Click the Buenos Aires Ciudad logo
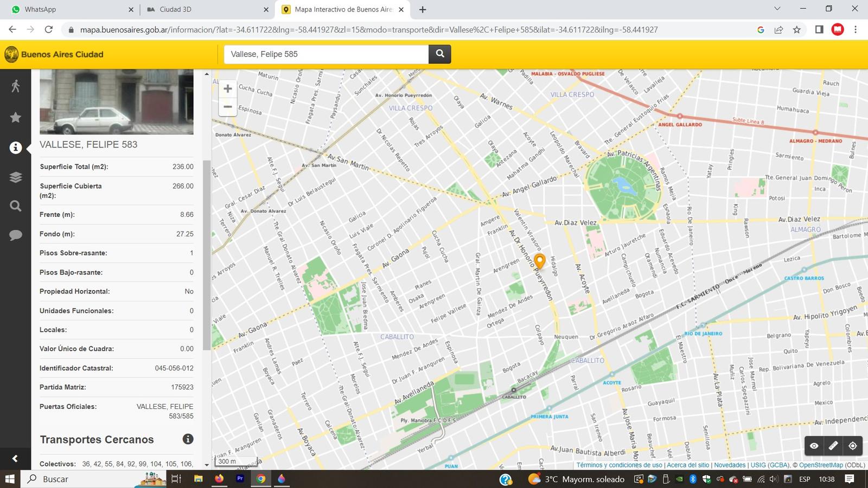Image resolution: width=868 pixels, height=488 pixels. (x=54, y=54)
